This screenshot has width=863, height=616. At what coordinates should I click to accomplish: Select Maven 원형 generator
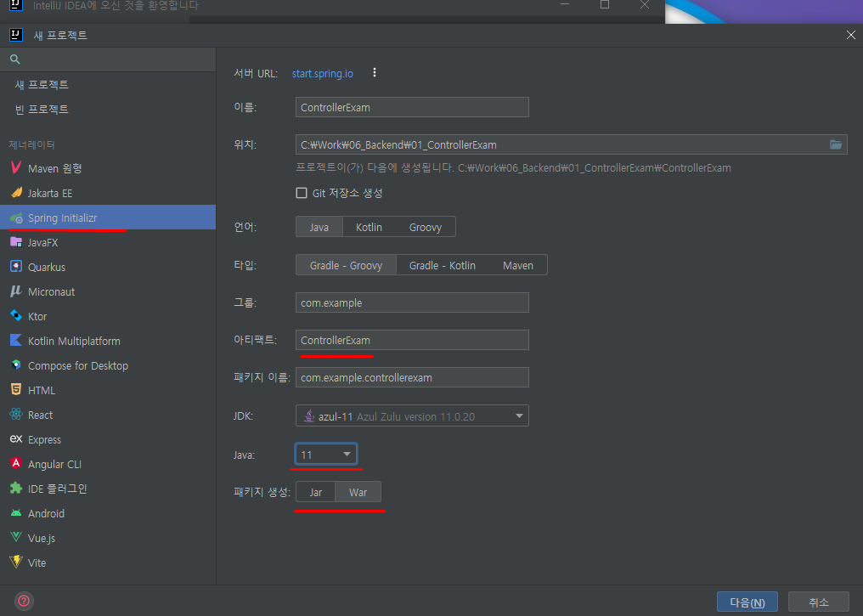[x=108, y=168]
